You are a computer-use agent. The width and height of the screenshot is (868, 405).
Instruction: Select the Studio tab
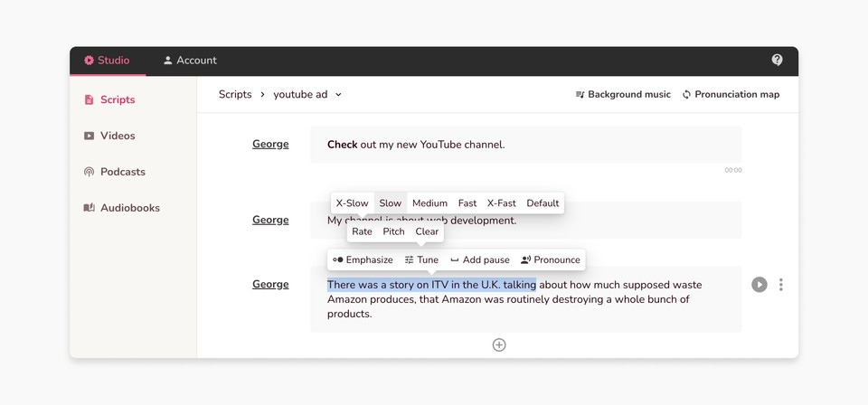pos(107,61)
